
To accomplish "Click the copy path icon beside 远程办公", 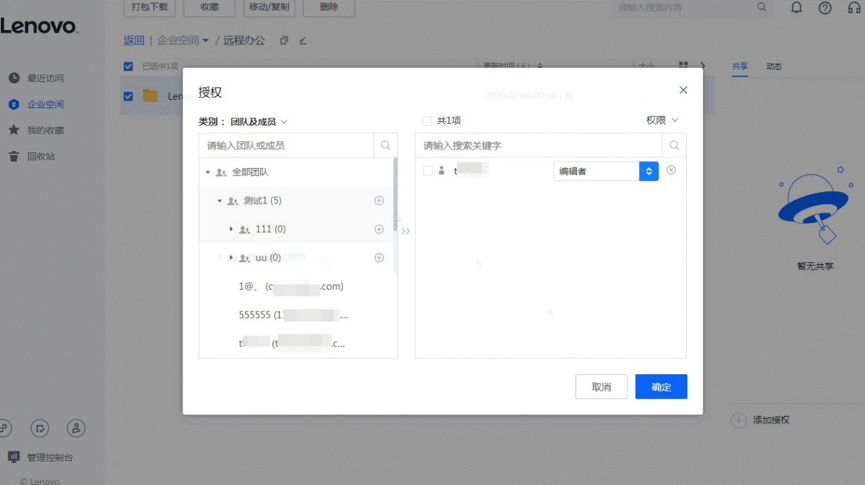I will (x=284, y=40).
